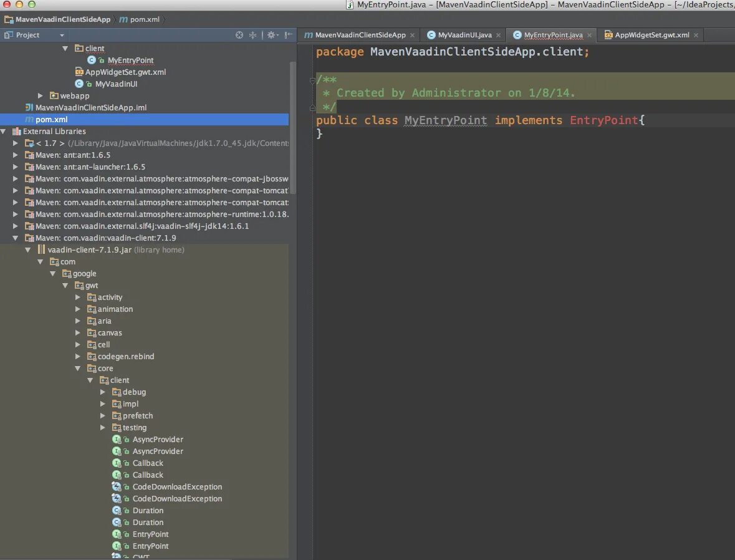Click first Duration class icon
The height and width of the screenshot is (560, 735).
(117, 510)
